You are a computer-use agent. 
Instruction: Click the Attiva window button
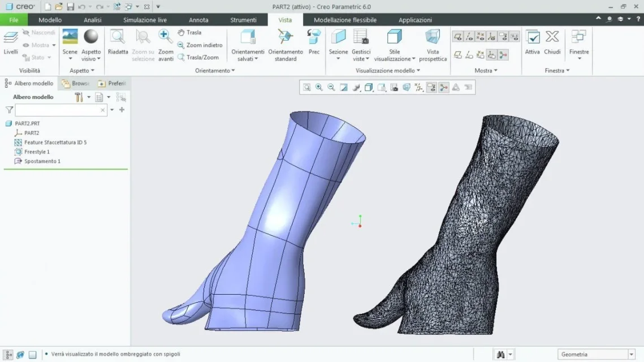[x=532, y=42]
